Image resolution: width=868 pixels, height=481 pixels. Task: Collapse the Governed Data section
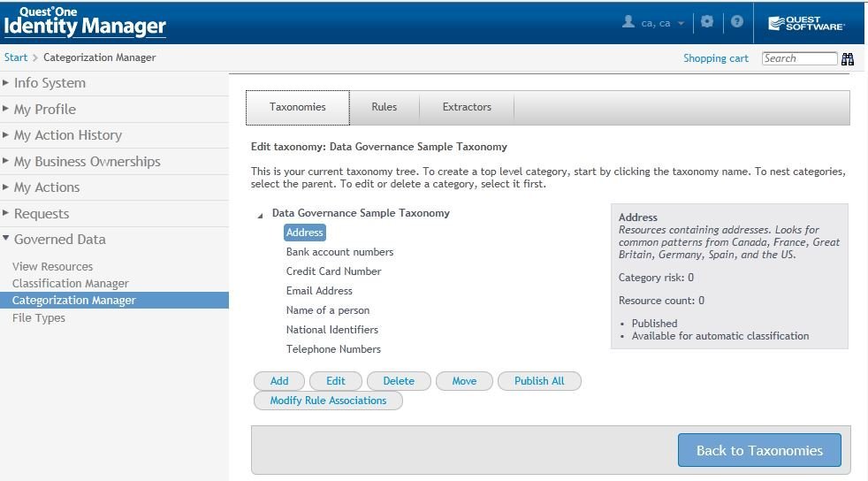click(59, 240)
